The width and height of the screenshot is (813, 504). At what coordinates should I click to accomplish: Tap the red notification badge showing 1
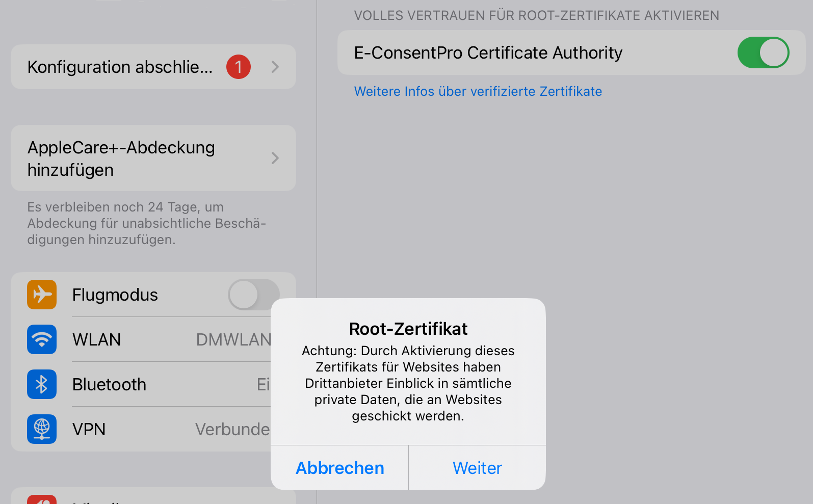(x=239, y=67)
